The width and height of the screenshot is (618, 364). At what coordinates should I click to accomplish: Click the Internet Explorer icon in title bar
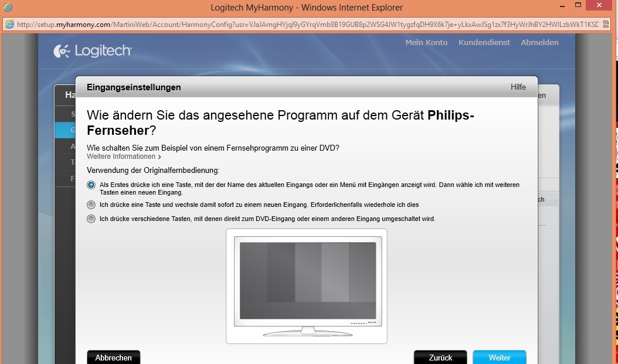point(7,6)
